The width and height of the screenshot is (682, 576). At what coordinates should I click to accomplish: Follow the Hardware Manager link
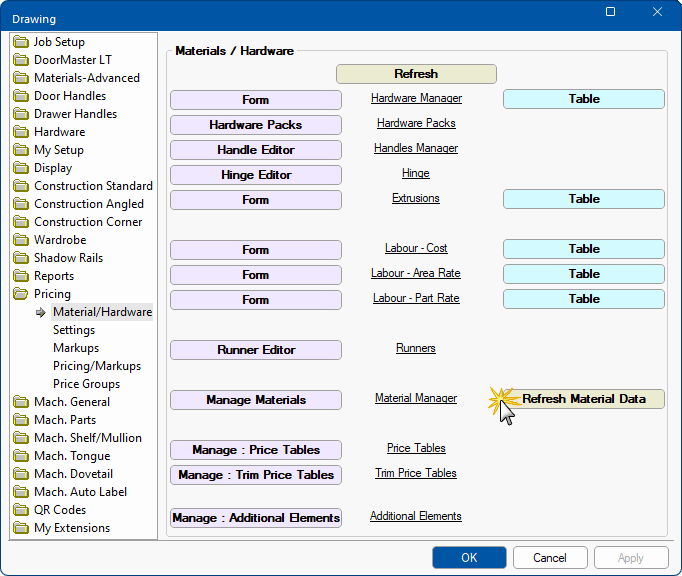(x=416, y=98)
